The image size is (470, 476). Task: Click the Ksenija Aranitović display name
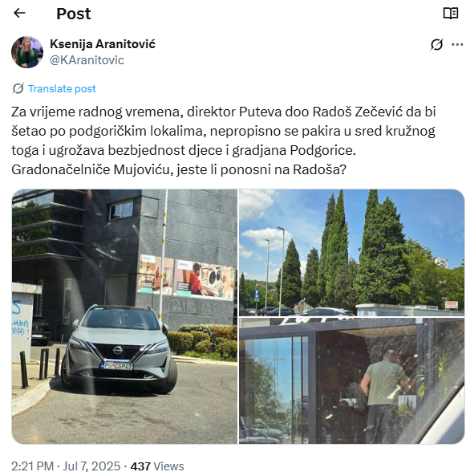103,44
